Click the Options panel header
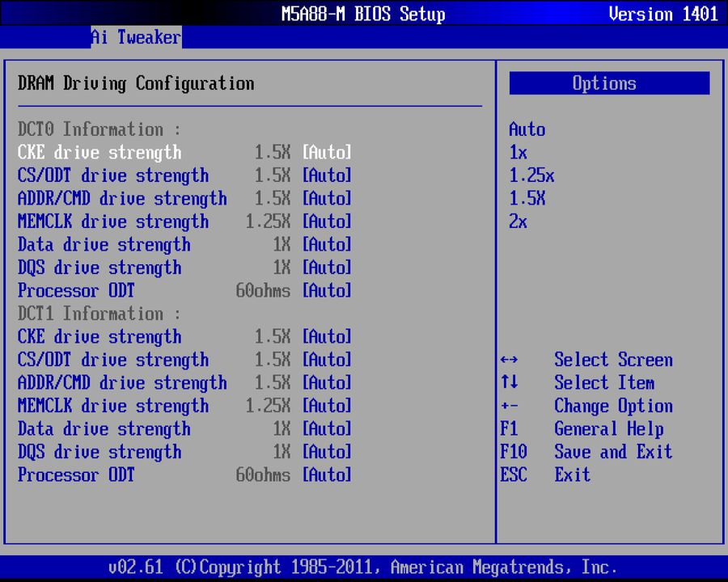This screenshot has width=728, height=582. (x=609, y=83)
